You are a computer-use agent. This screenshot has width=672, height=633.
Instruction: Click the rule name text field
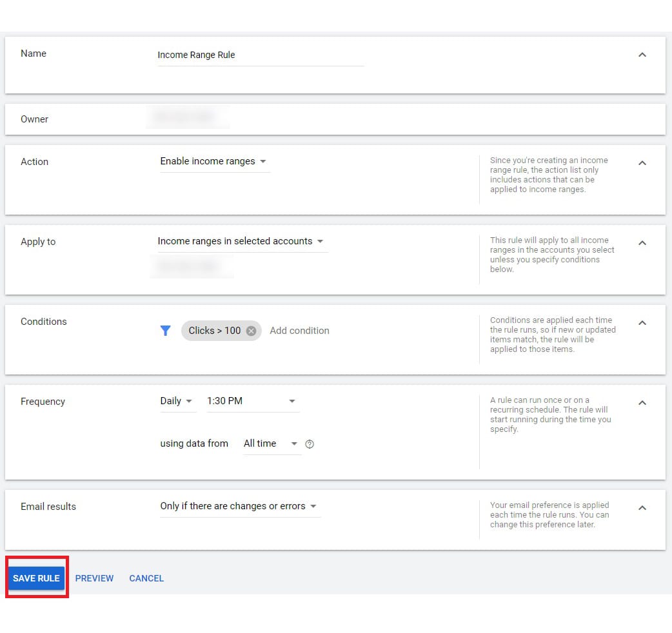[260, 55]
